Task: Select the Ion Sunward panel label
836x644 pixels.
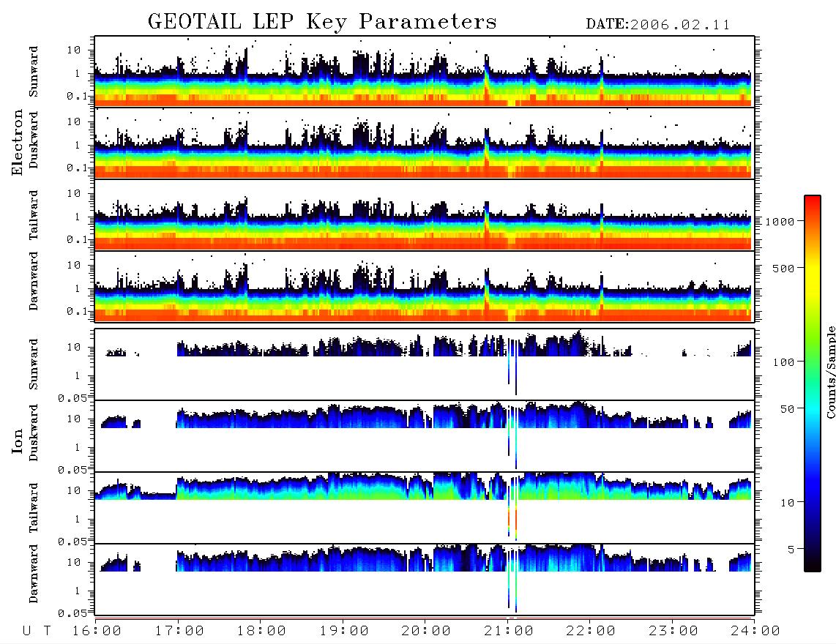Action: [34, 364]
